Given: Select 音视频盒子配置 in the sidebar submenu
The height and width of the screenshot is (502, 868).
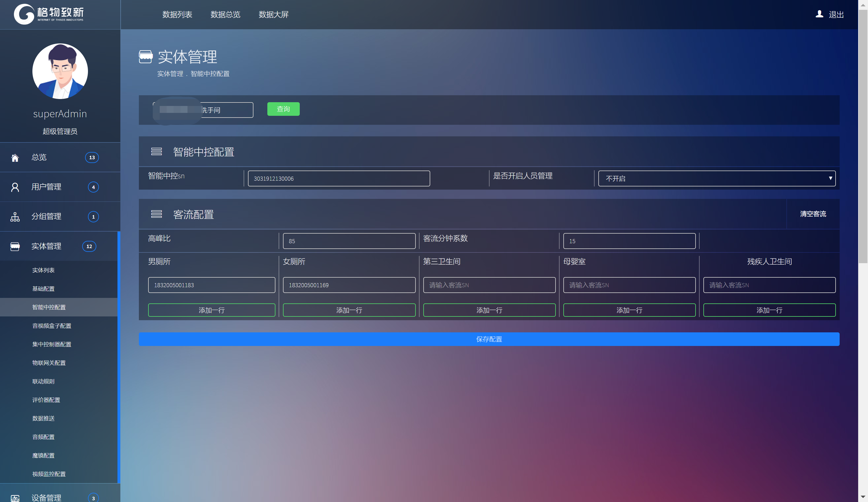Looking at the screenshot, I should tap(52, 326).
